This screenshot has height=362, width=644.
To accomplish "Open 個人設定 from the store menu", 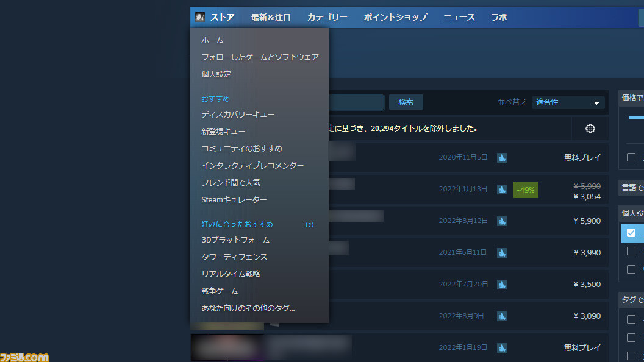I will pyautogui.click(x=216, y=74).
